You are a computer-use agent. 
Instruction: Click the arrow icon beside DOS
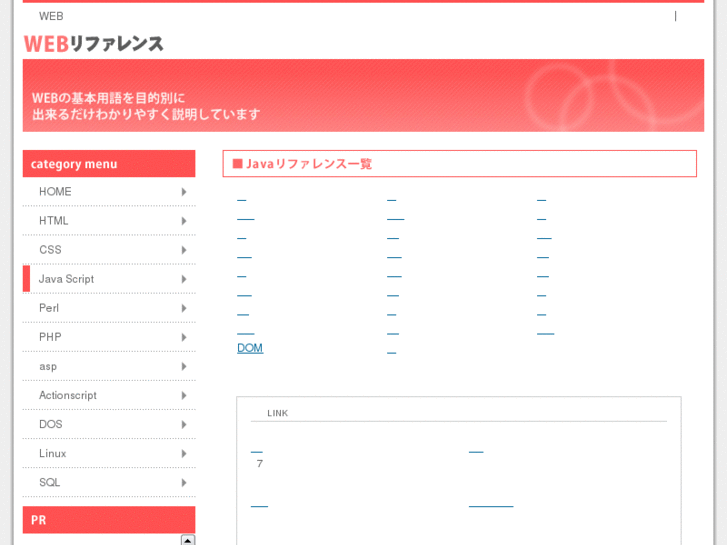184,424
